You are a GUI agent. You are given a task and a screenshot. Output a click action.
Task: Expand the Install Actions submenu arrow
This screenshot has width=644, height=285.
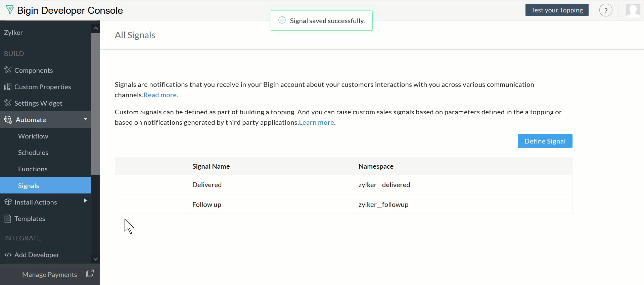click(x=85, y=201)
